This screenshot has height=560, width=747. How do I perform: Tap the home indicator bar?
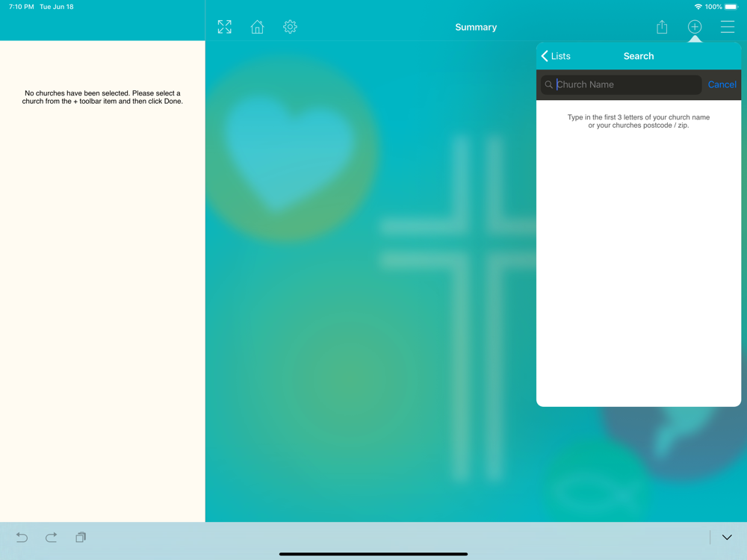tap(373, 554)
